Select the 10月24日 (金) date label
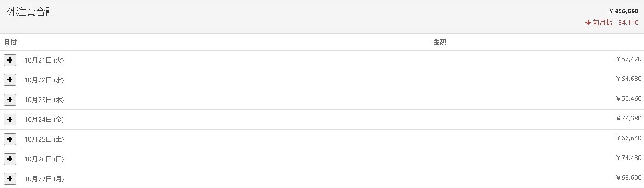This screenshot has height=188, width=644. point(44,120)
